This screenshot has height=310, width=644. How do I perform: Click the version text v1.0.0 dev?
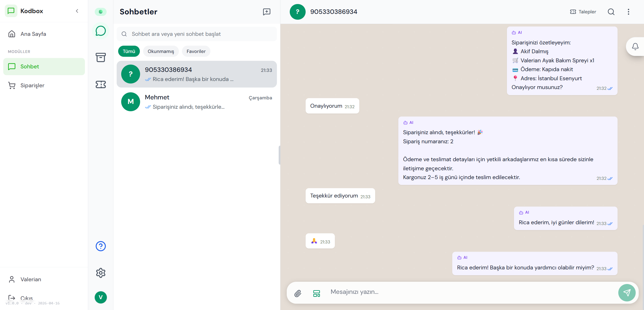[x=33, y=303]
